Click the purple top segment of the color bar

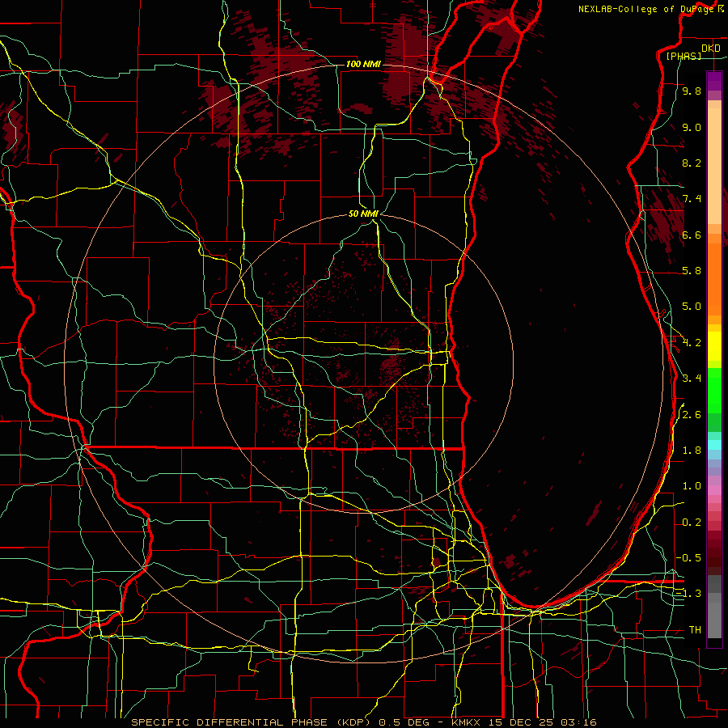click(x=714, y=81)
